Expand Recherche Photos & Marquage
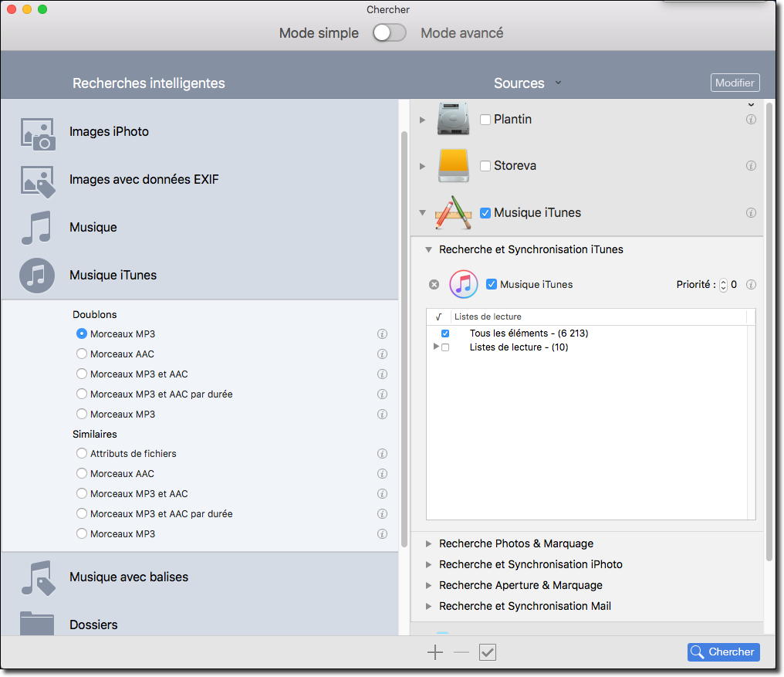Image resolution: width=784 pixels, height=677 pixels. [428, 543]
